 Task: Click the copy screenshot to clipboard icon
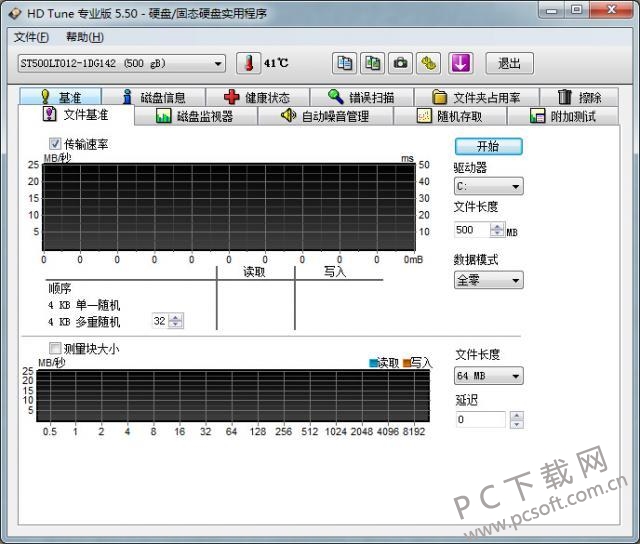(372, 63)
